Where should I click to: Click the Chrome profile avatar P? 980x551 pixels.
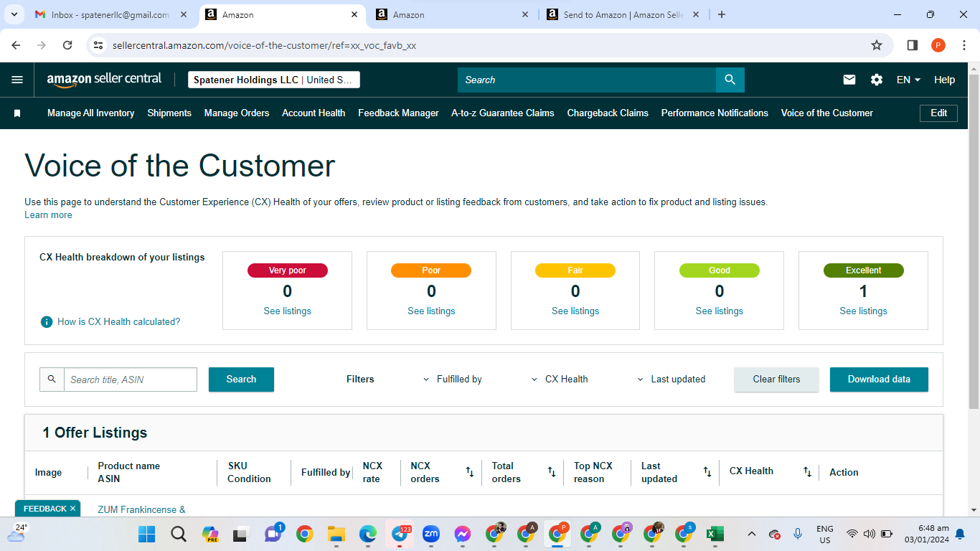(938, 45)
